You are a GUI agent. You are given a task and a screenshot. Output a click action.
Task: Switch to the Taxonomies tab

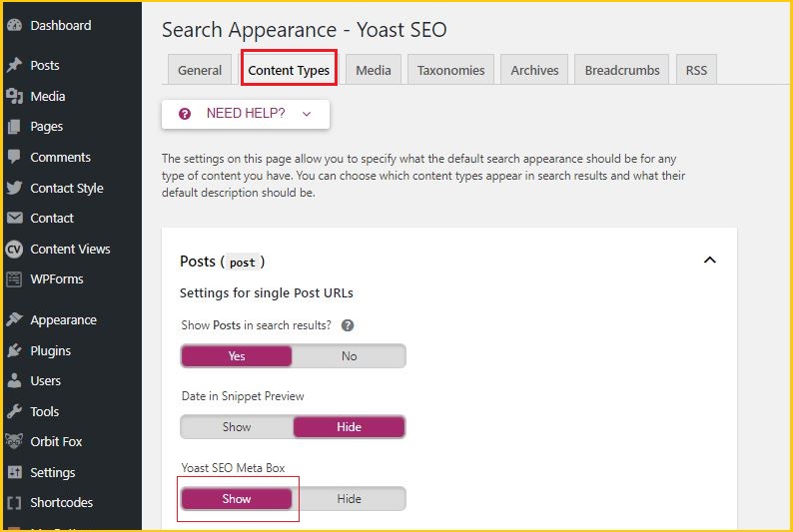(450, 70)
